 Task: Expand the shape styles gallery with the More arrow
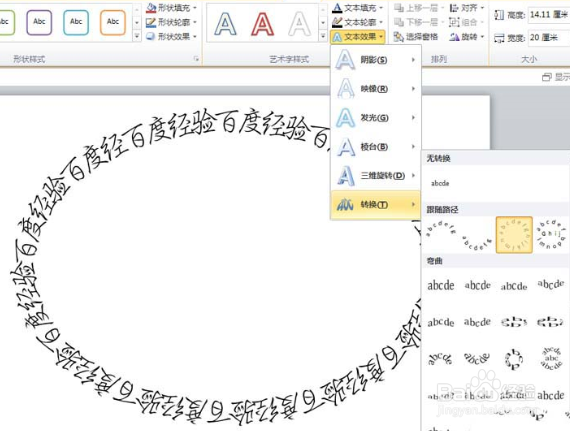click(x=137, y=36)
